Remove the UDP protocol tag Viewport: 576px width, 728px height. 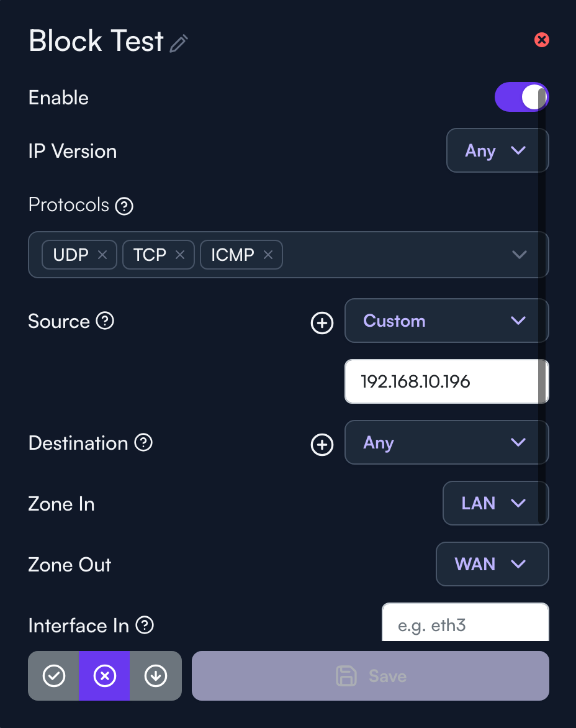pyautogui.click(x=102, y=255)
